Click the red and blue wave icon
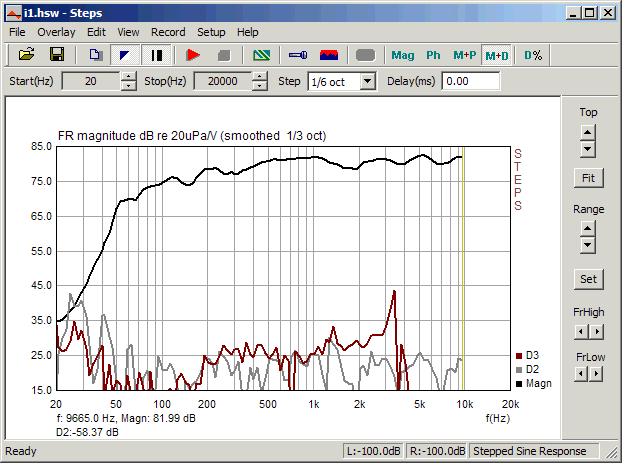Image resolution: width=622 pixels, height=463 pixels. [x=329, y=54]
